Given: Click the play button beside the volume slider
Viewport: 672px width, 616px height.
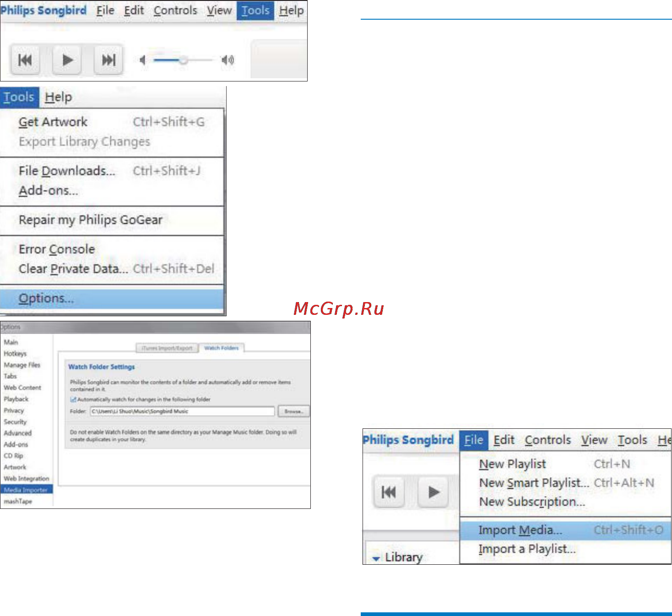Looking at the screenshot, I should click(67, 60).
